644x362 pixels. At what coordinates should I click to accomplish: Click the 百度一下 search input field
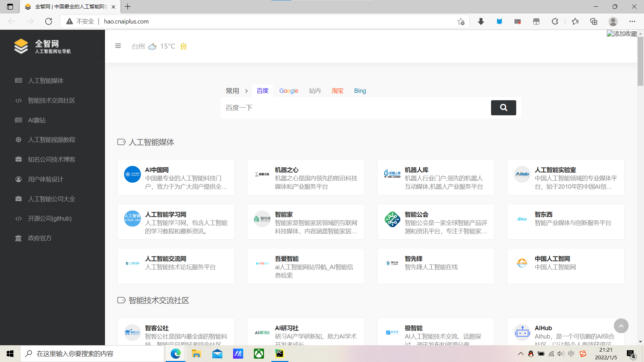pyautogui.click(x=356, y=108)
